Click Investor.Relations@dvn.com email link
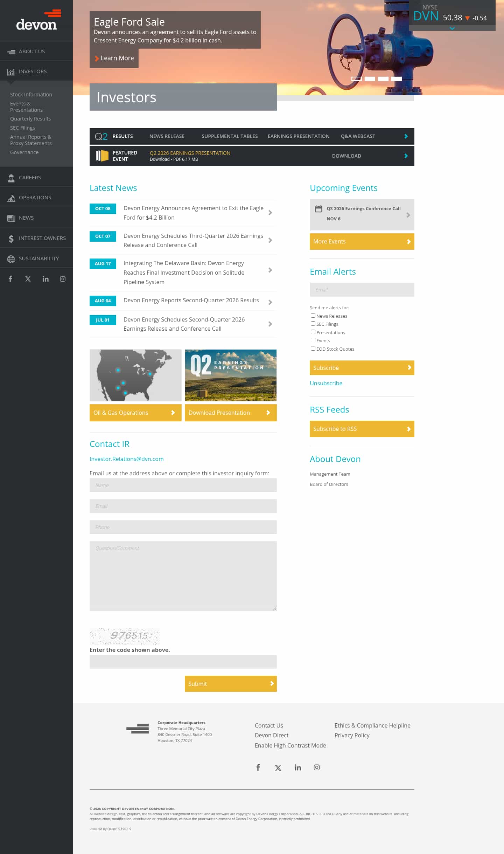 pos(127,459)
